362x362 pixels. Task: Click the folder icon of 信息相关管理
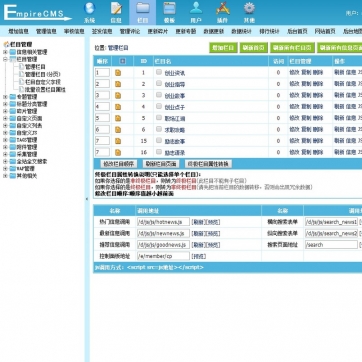(x=13, y=52)
